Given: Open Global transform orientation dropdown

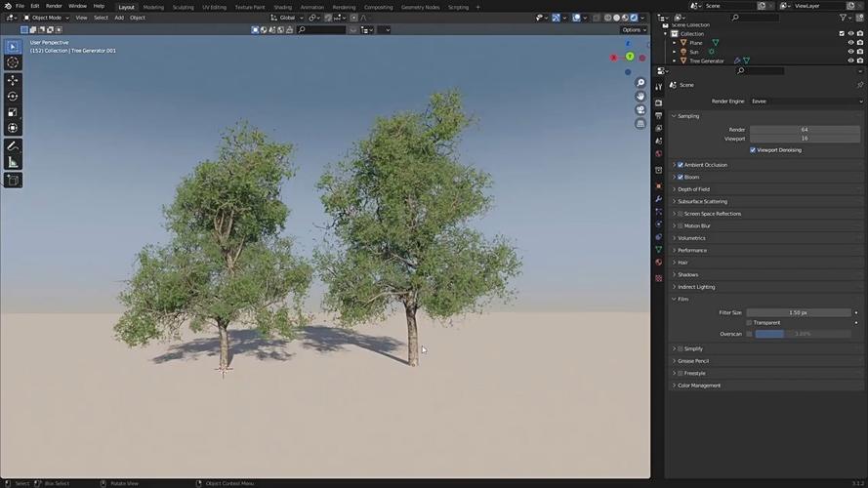Looking at the screenshot, I should 287,18.
